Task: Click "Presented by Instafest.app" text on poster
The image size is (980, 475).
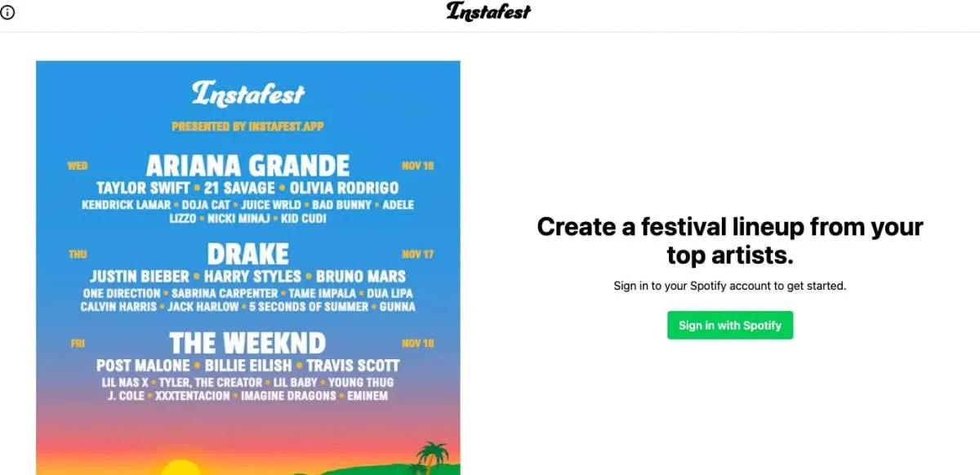Action: click(x=247, y=127)
